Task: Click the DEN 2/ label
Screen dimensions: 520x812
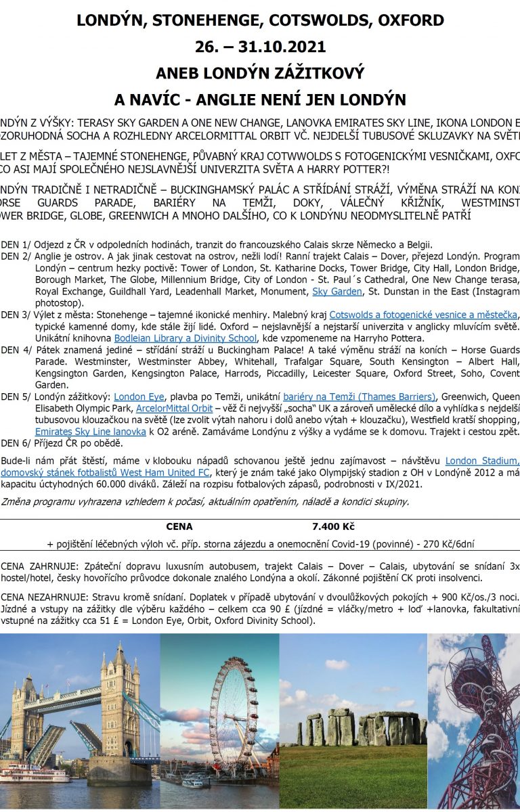Action: pos(16,256)
